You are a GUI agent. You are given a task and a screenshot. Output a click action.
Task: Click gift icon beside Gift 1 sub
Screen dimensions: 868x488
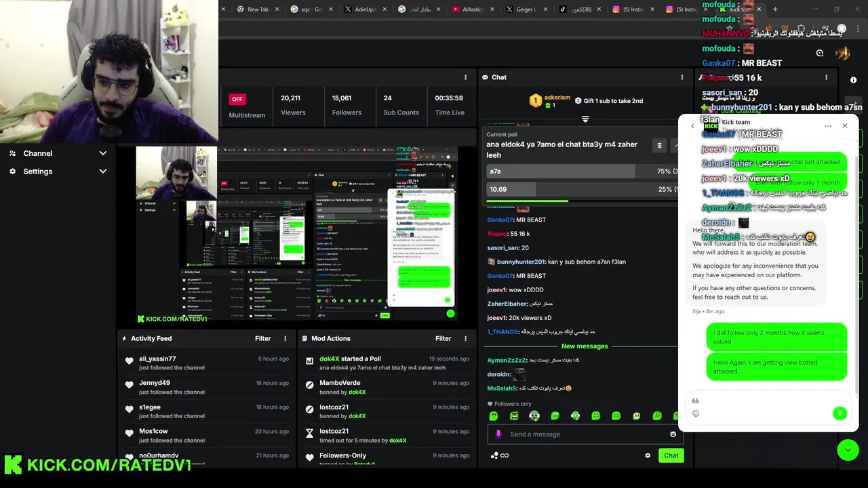[578, 101]
